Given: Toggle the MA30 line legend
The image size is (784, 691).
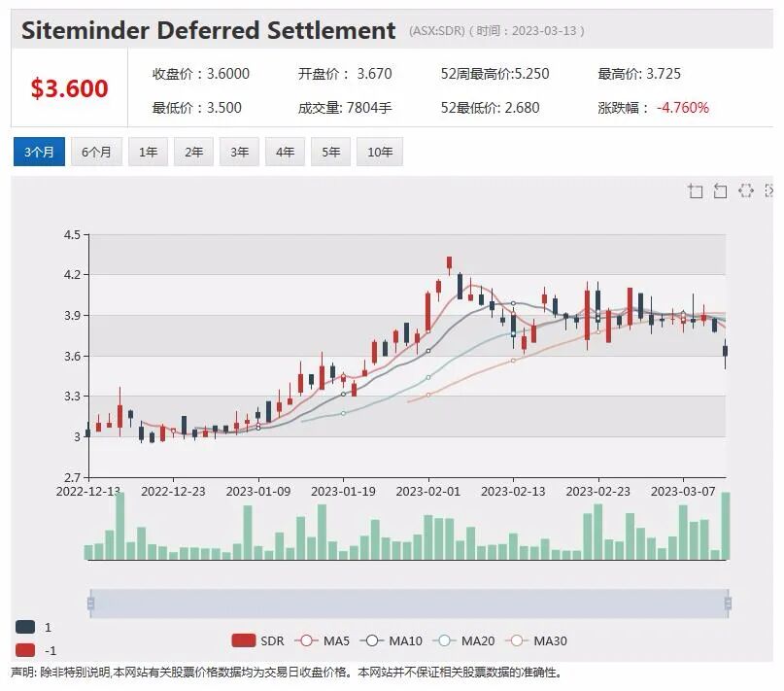Looking at the screenshot, I should coord(536,641).
